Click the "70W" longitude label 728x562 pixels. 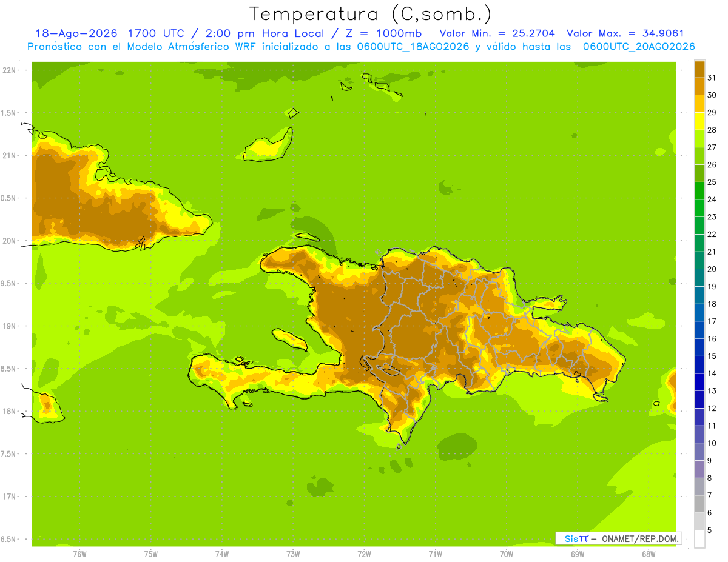point(506,554)
